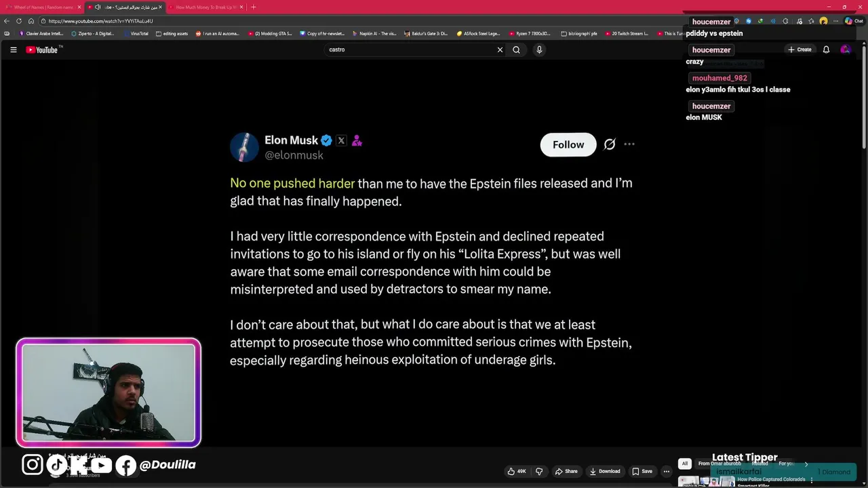This screenshot has height=488, width=868.
Task: Open the 'Napkin AI - The vis...' bookmark
Action: point(374,33)
